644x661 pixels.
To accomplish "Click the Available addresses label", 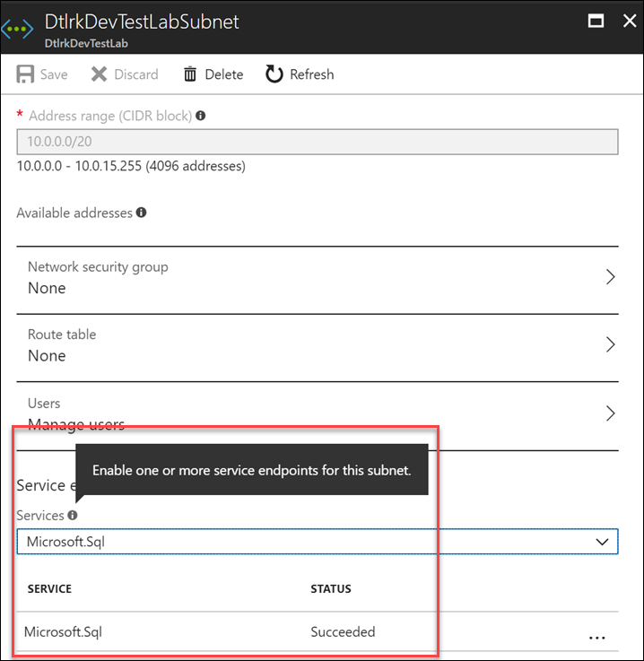I will click(x=74, y=213).
